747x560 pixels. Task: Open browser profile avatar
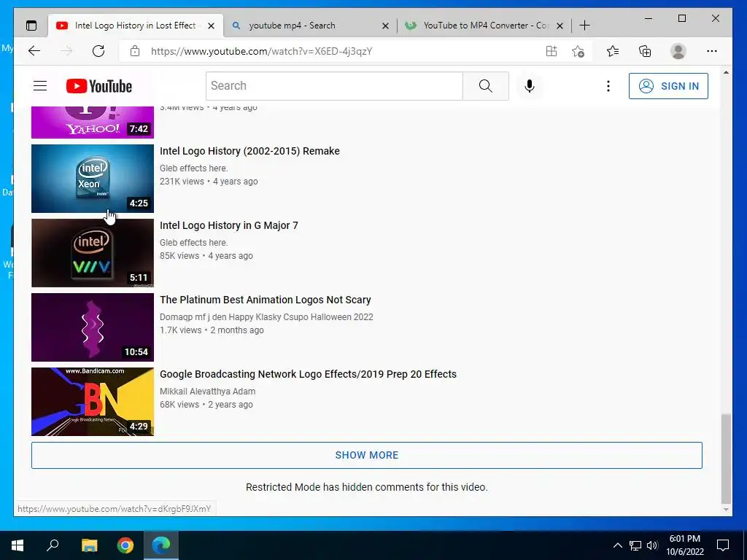[x=678, y=51]
